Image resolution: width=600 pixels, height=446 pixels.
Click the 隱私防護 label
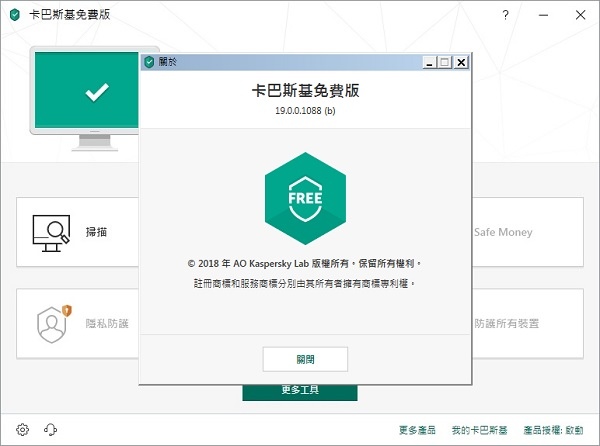click(107, 324)
